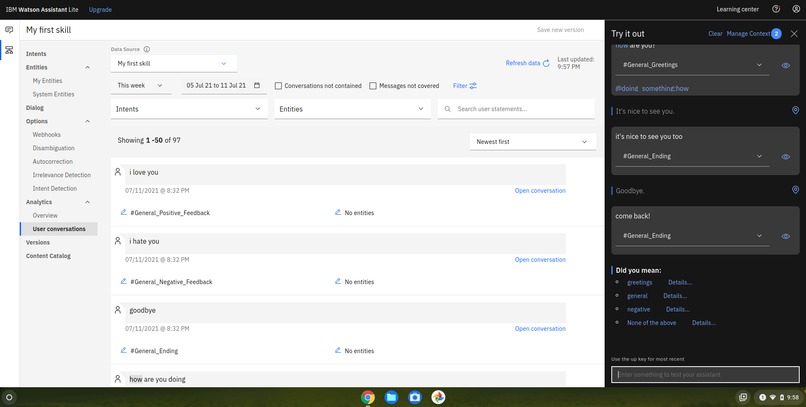Viewport: 806px width, 407px height.
Task: Open Content Catalog in sidebar
Action: pyautogui.click(x=48, y=256)
